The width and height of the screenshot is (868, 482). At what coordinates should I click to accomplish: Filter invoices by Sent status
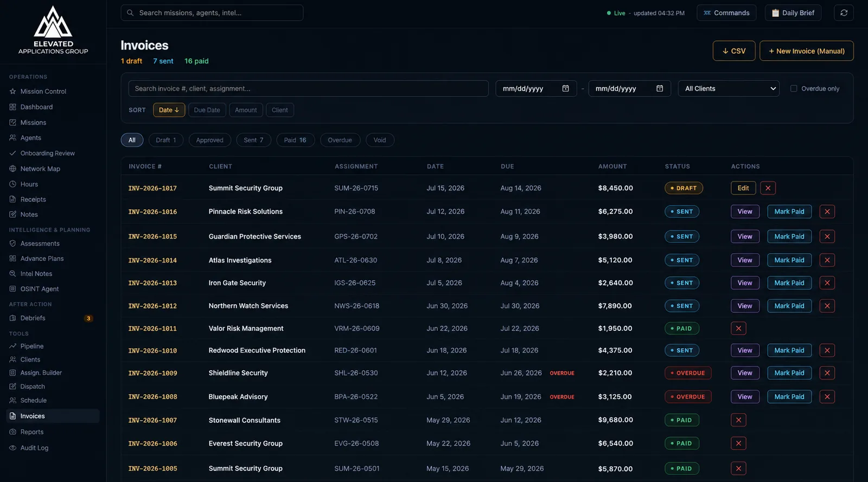point(253,140)
